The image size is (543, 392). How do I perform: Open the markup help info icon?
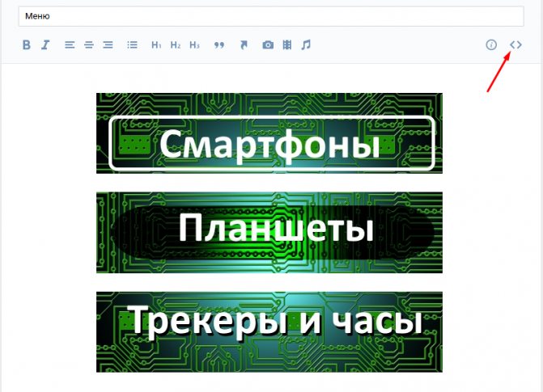point(491,44)
